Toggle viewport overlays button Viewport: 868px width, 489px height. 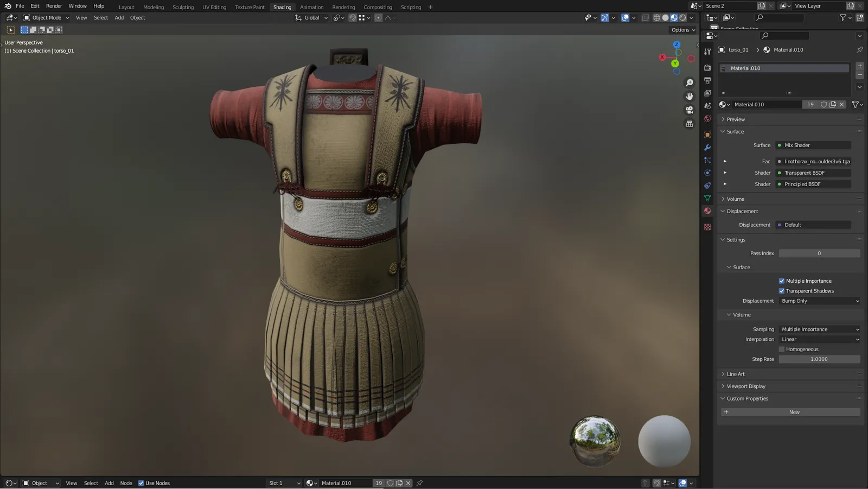(625, 18)
